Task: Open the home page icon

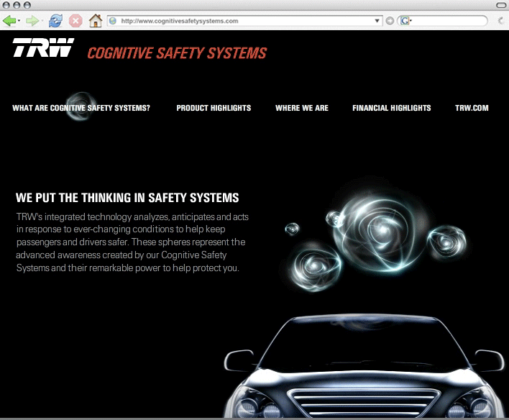Action: click(96, 21)
